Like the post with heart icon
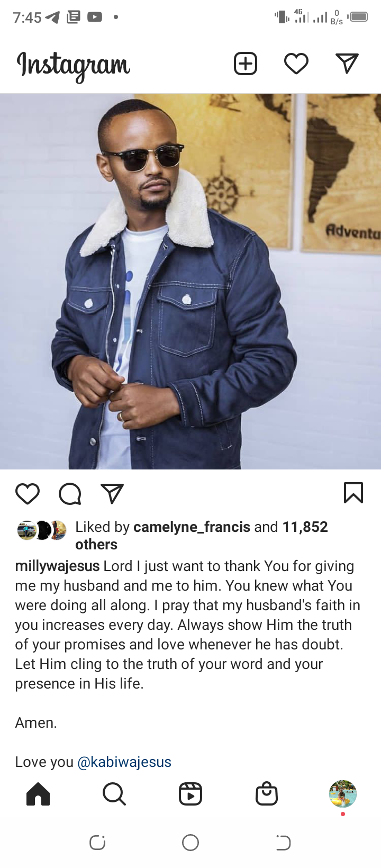Screen dimensions: 381x868 coord(28,494)
